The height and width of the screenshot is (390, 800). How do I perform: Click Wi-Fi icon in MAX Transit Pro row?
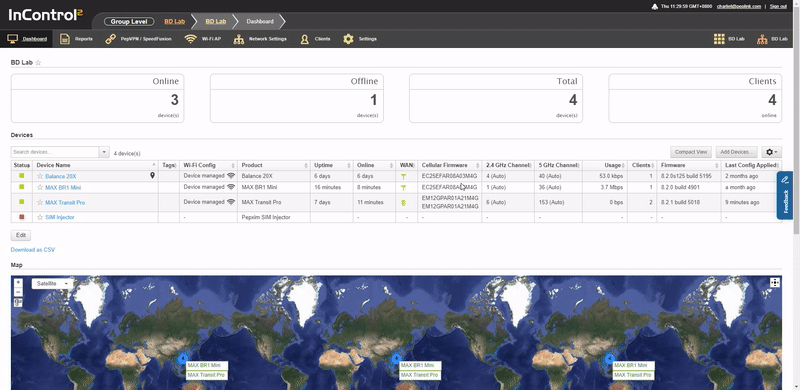tap(231, 202)
